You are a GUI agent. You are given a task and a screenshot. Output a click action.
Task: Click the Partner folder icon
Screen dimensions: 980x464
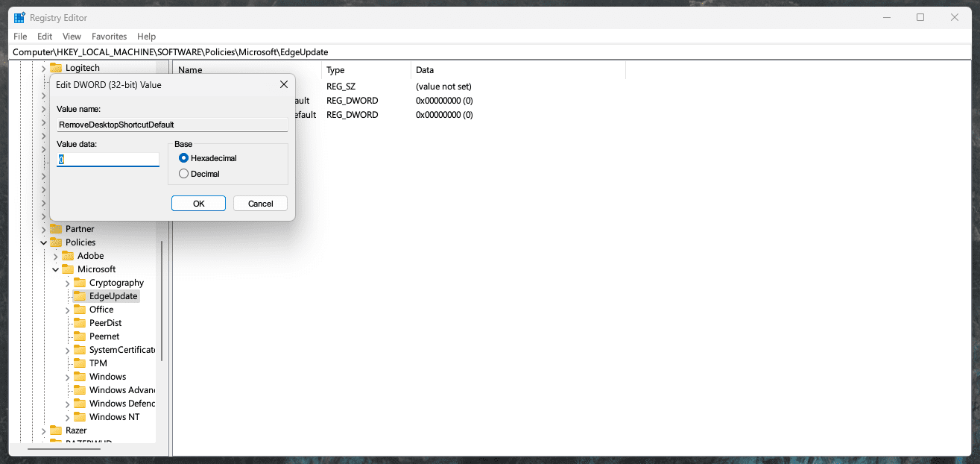pos(56,229)
